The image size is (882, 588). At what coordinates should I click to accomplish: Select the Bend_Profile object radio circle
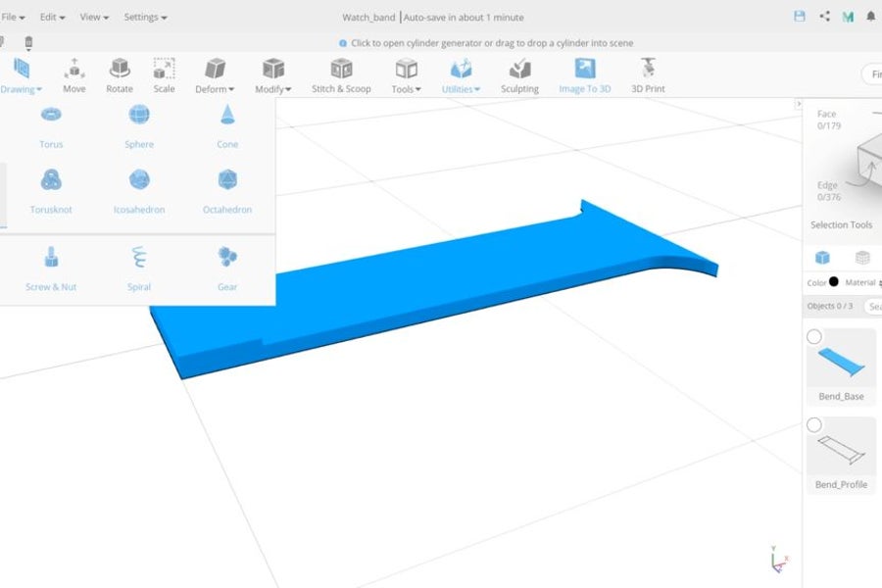(814, 425)
